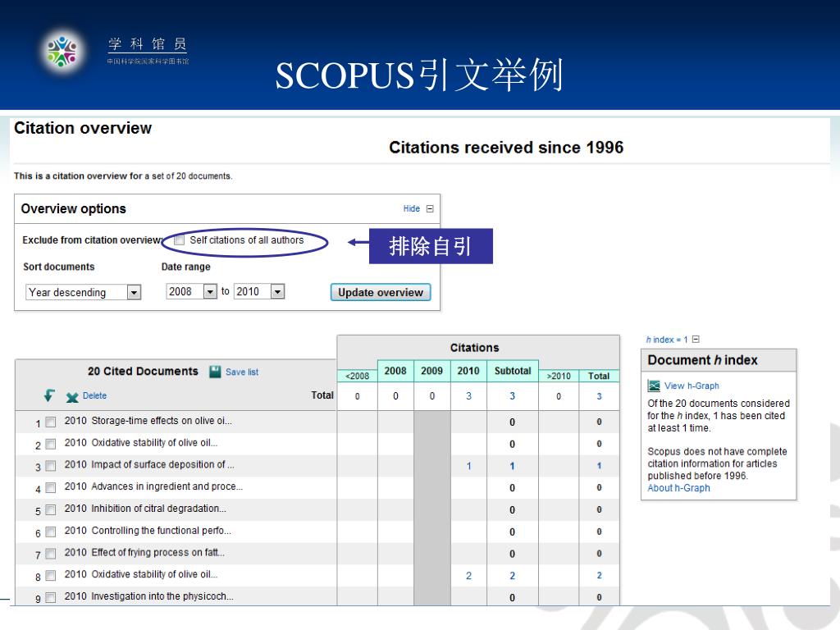
Task: Open title Investigation into the physicoch...
Action: [162, 596]
